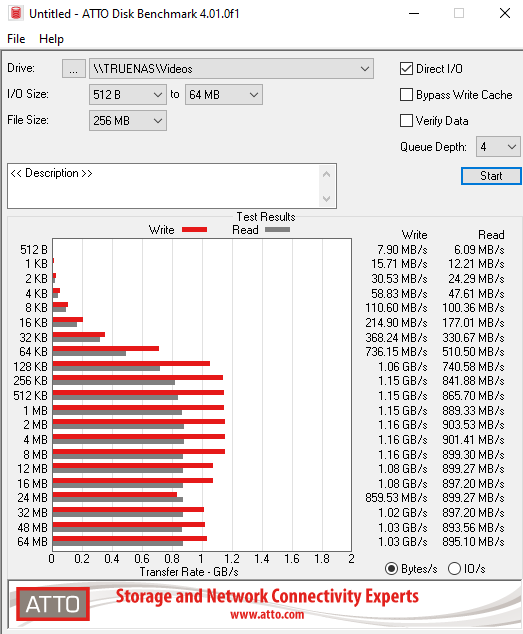
Task: Open the 64 MB maximum I/O size dropdown
Action: (x=224, y=95)
